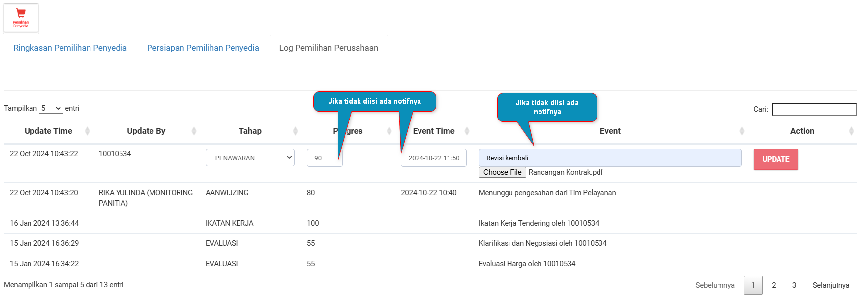Sort by Update By column arrows
This screenshot has width=868, height=299.
[194, 131]
